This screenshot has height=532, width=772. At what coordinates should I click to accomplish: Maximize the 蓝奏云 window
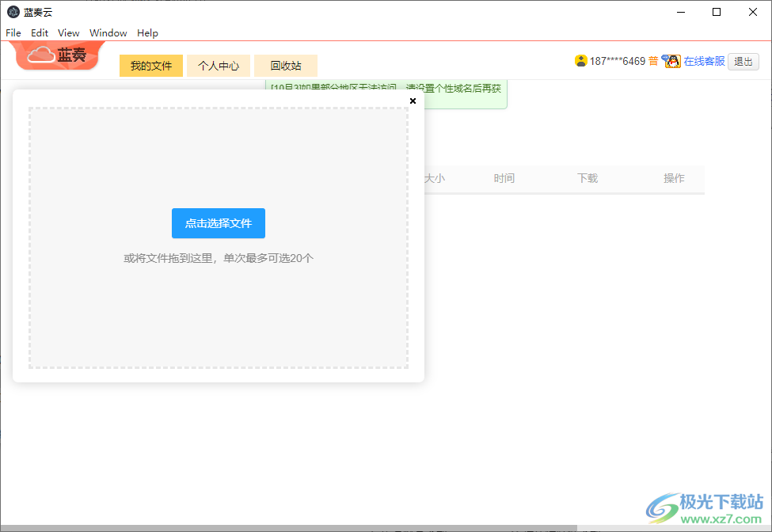717,13
